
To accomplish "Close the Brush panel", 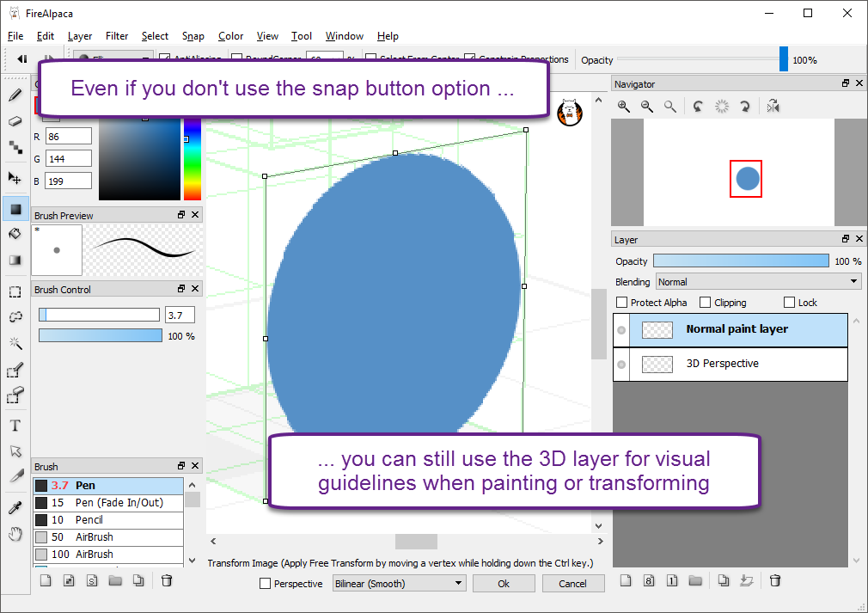I will (195, 466).
